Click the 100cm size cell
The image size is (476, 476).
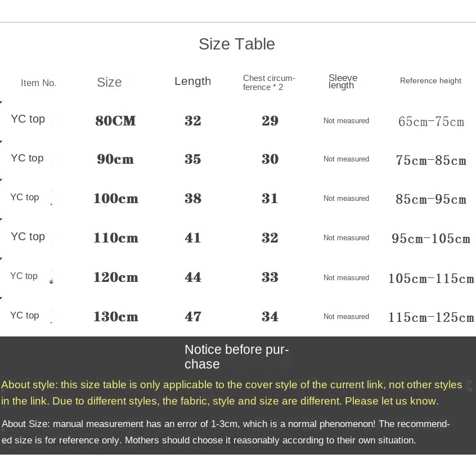[116, 199]
